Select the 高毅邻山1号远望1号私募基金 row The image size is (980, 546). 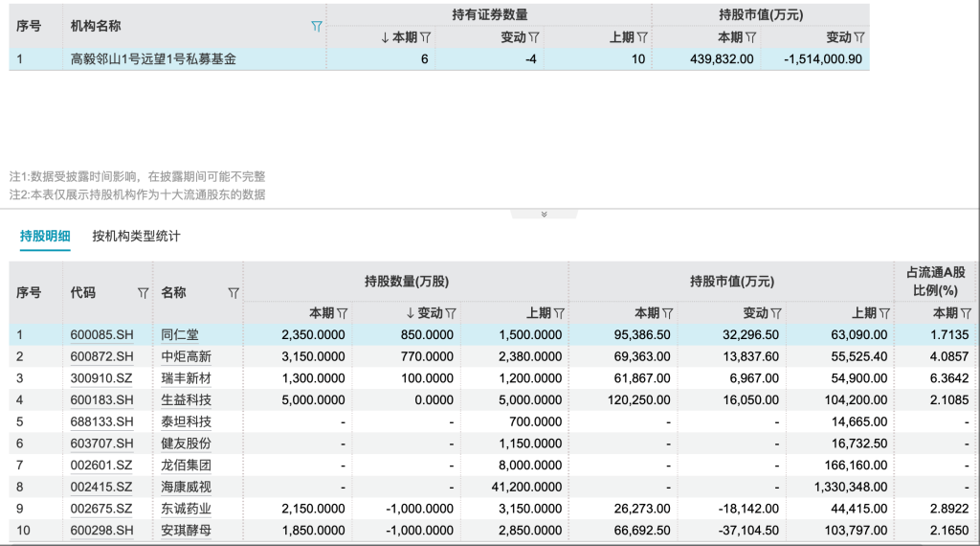coord(153,58)
